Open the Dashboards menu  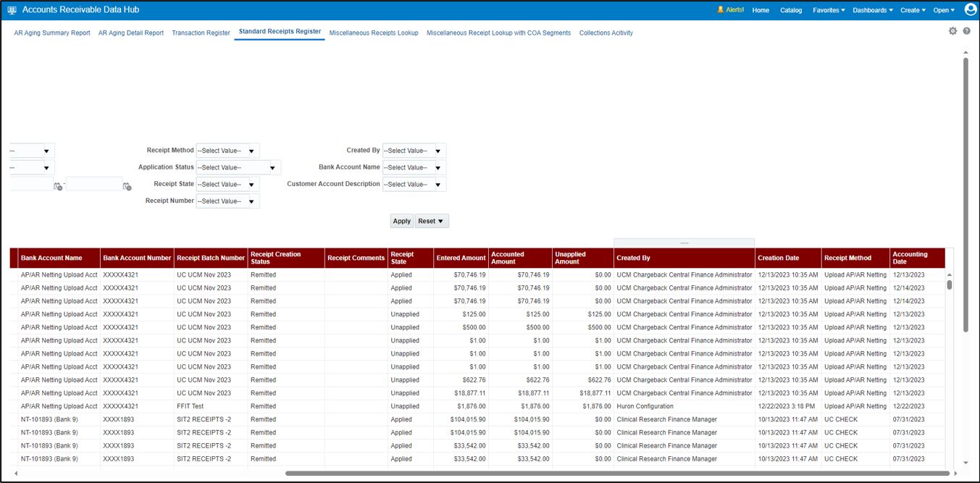(872, 10)
